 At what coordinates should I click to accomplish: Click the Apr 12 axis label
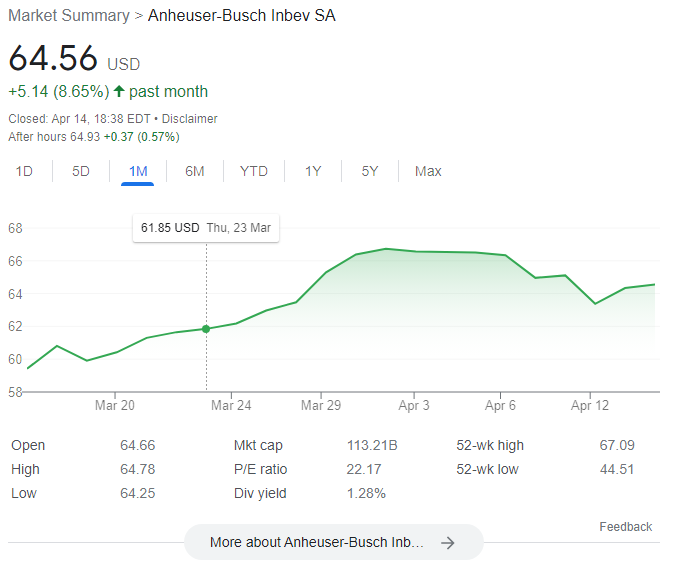point(590,405)
